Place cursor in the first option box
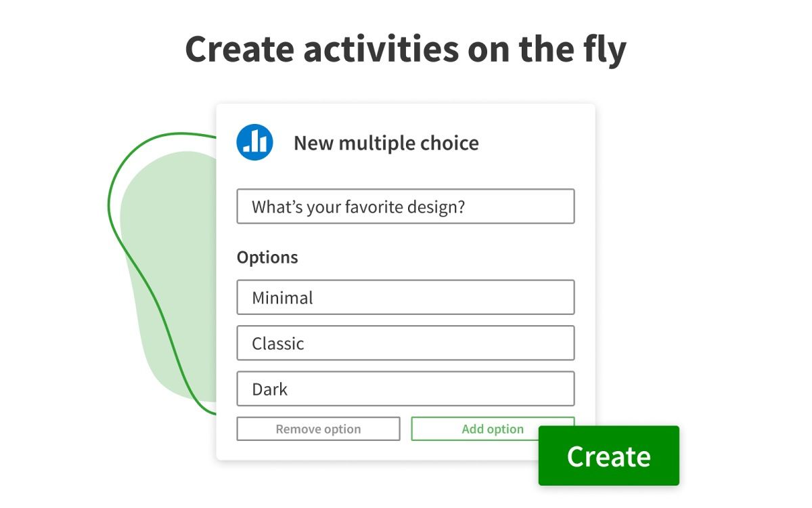 pyautogui.click(x=405, y=297)
